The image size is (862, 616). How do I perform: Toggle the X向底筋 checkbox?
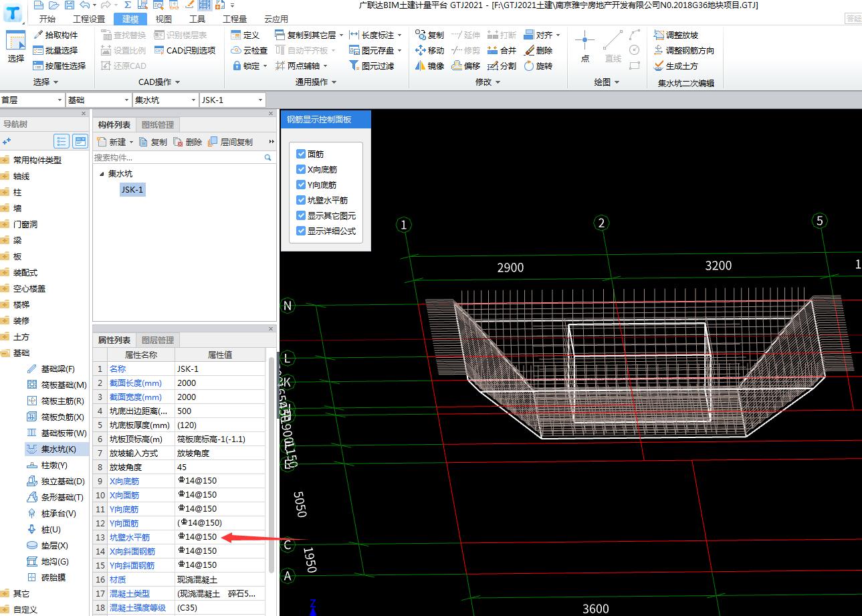tap(301, 169)
